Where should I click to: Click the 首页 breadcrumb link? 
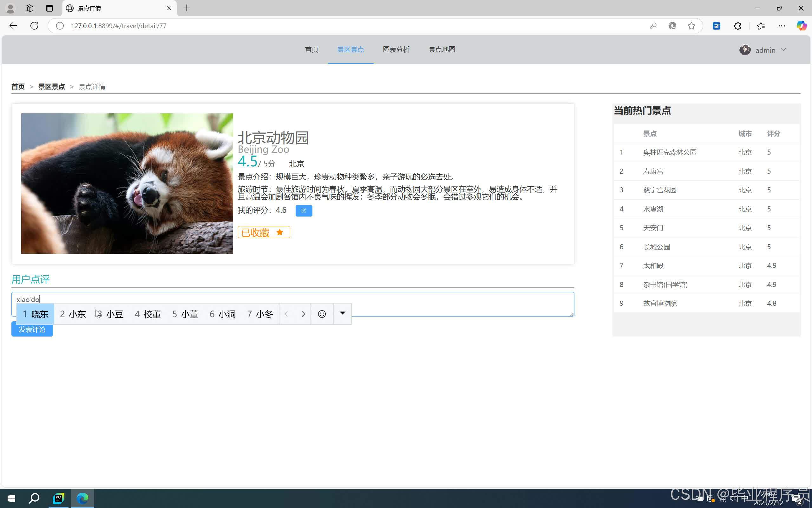click(18, 87)
